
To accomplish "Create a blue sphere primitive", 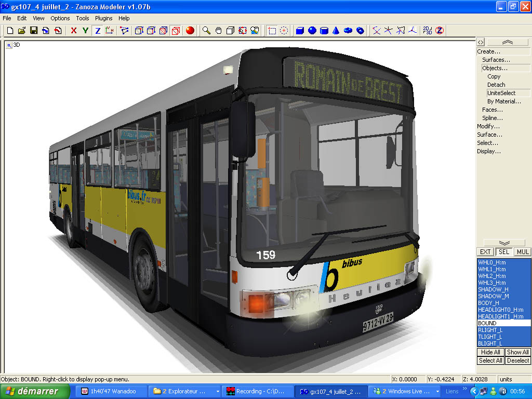I will pos(312,31).
